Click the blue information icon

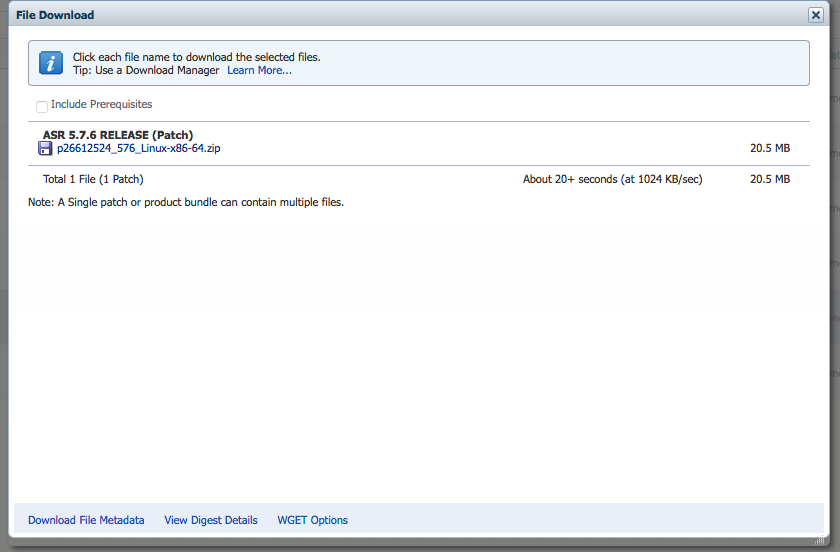click(x=51, y=63)
